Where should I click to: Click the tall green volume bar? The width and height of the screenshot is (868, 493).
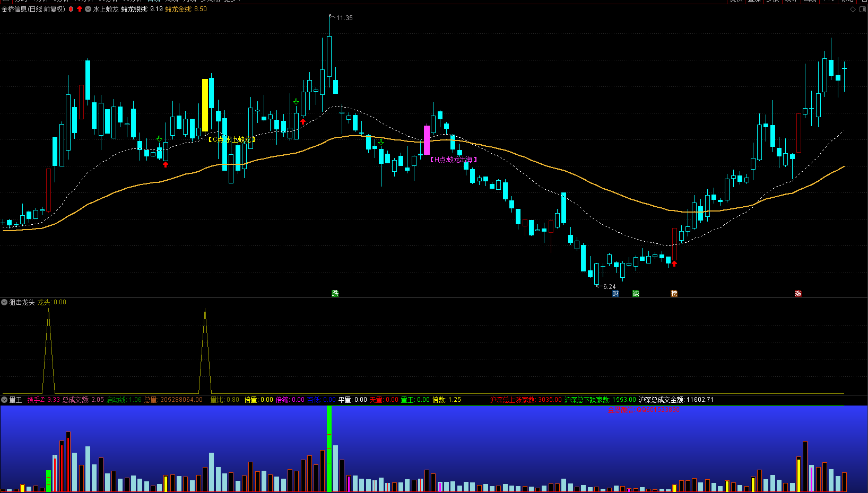point(329,448)
